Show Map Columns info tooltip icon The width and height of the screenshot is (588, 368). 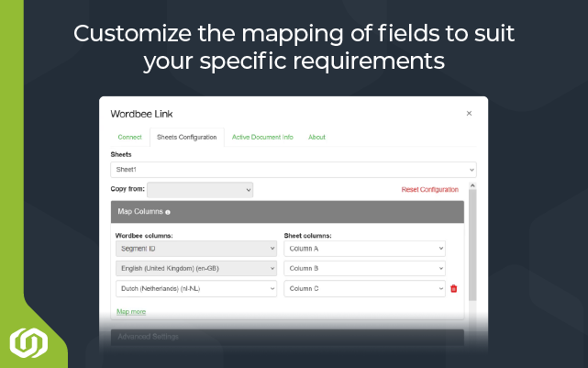point(168,212)
